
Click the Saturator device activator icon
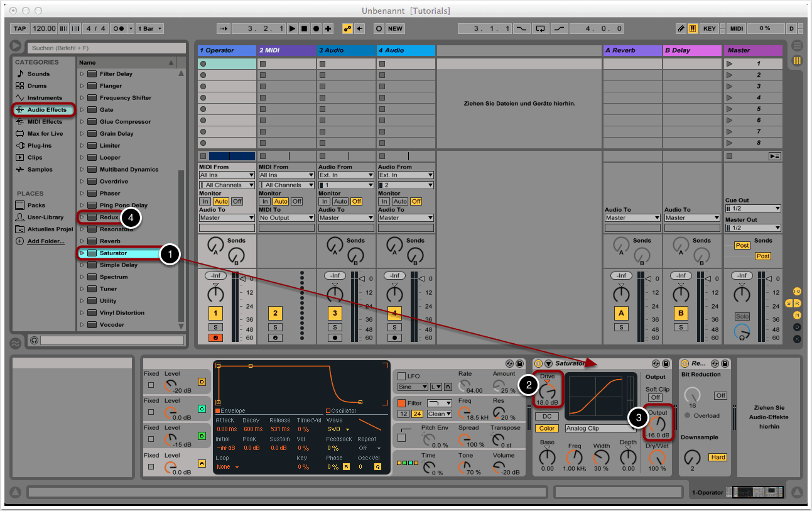click(538, 364)
